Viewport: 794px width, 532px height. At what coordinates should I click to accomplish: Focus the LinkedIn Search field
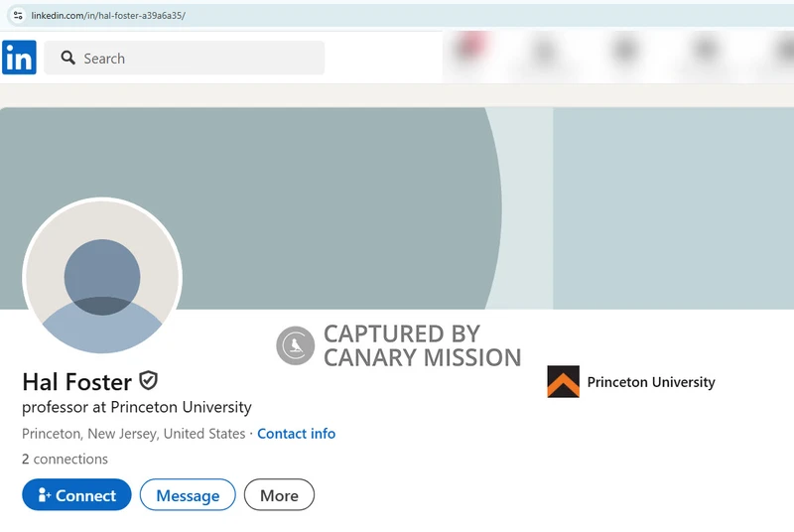(185, 58)
